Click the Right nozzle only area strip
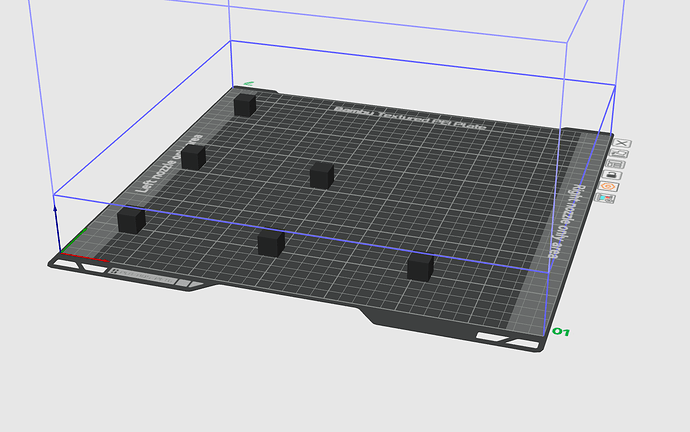 coord(567,221)
